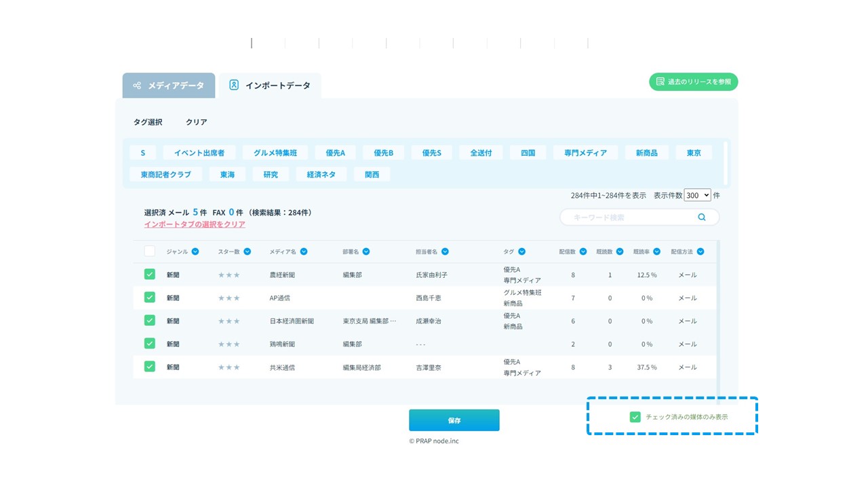
Task: Click the 担当者名 column sort arrow icon
Action: click(x=445, y=251)
